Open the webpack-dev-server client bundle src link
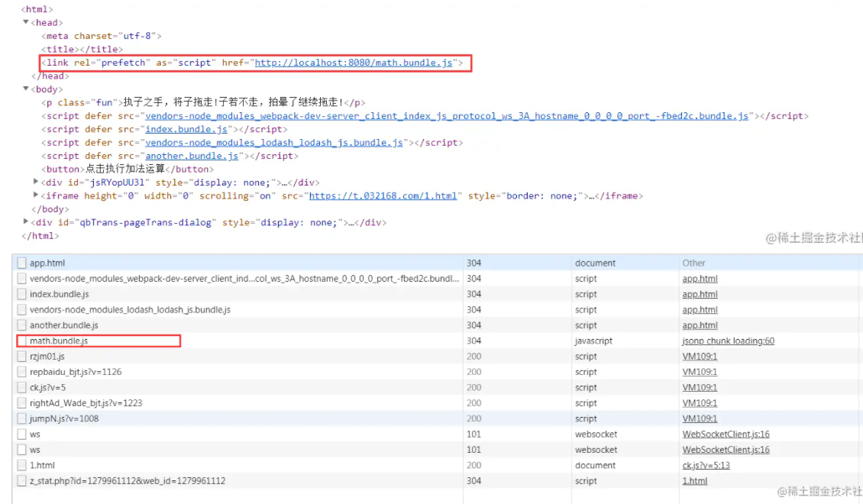 point(447,116)
